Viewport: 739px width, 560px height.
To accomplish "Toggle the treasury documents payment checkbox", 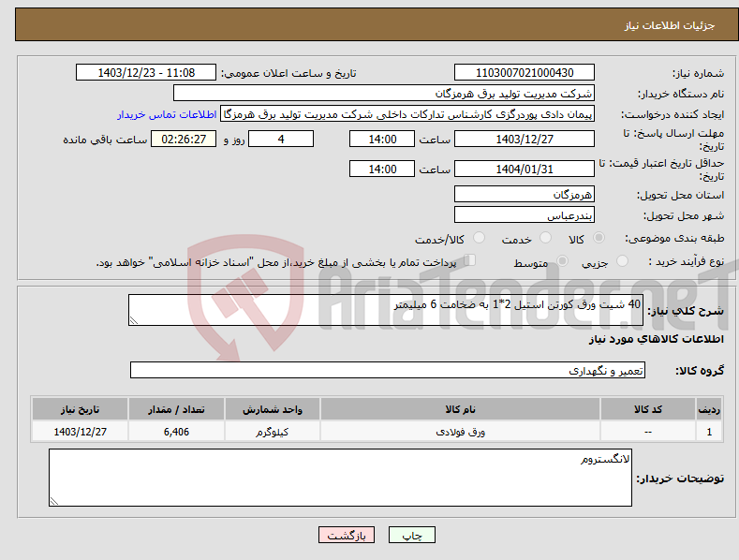I will [x=470, y=259].
